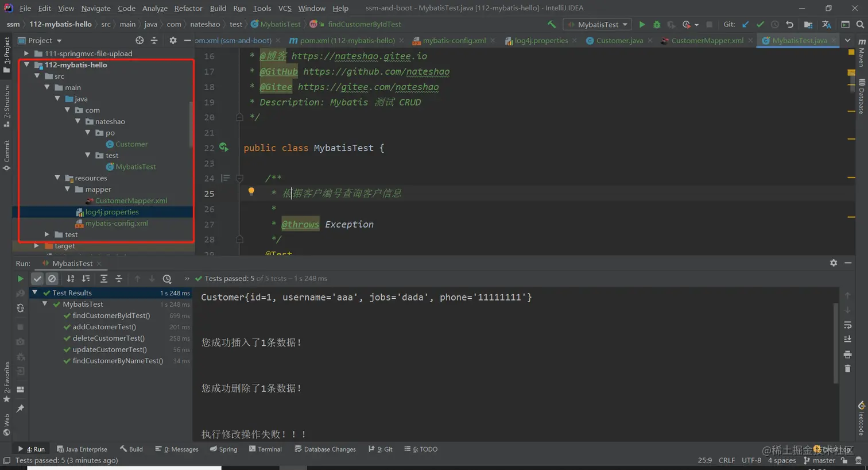This screenshot has width=868, height=470.
Task: Click UTF-8 encoding in status bar
Action: point(751,460)
